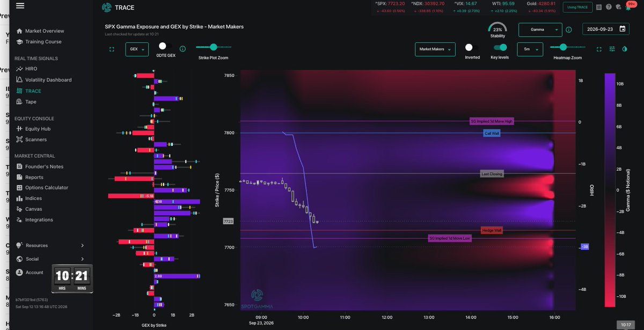Click the Gold ticker quote
Image resolution: width=644 pixels, height=330 pixels.
coord(543,6)
